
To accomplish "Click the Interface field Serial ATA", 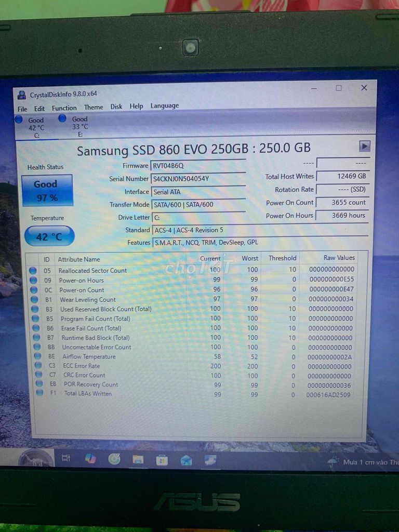I will pyautogui.click(x=198, y=192).
